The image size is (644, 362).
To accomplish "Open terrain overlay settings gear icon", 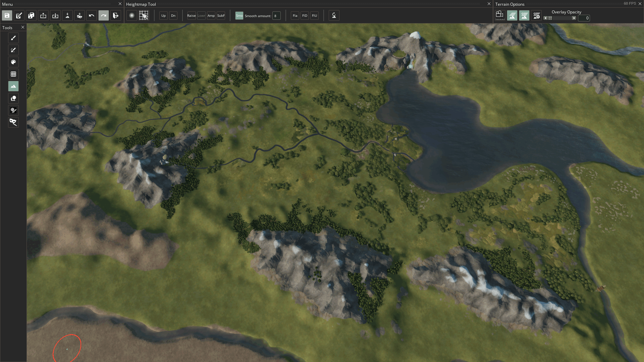I will click(x=536, y=15).
